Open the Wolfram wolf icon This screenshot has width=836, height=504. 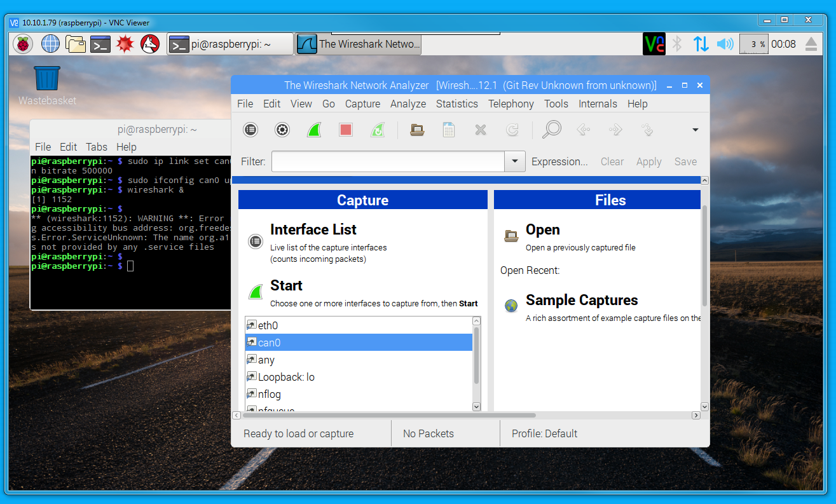pos(150,44)
